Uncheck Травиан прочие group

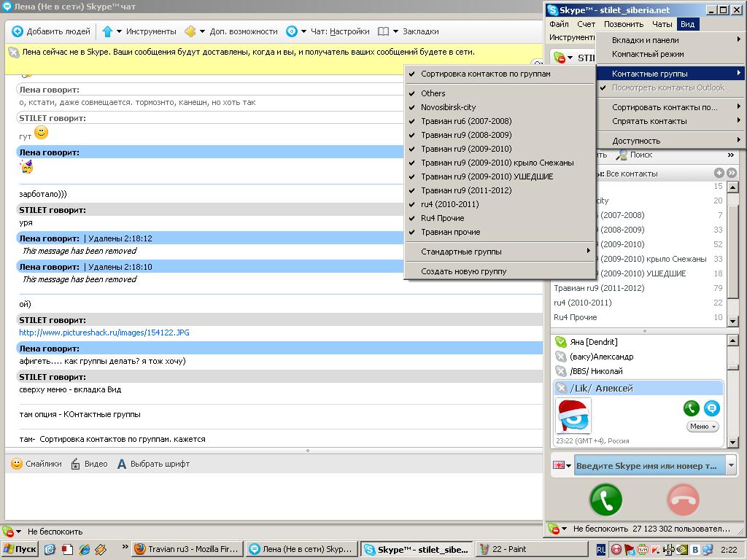pyautogui.click(x=499, y=232)
